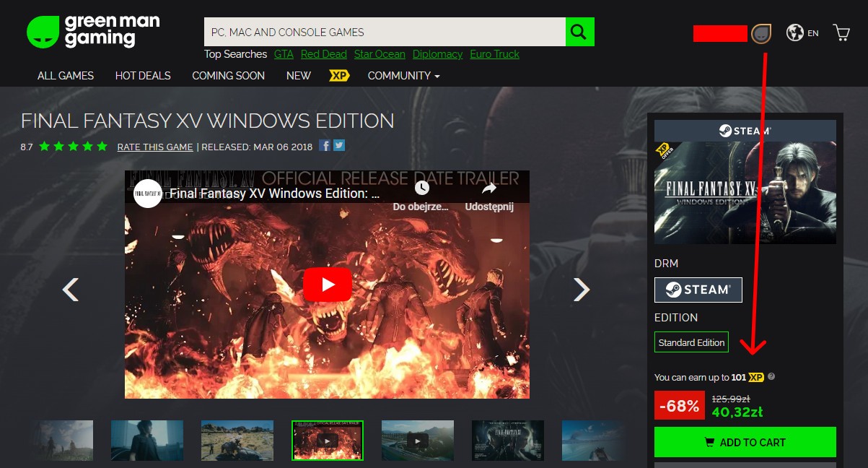Screen dimensions: 868x468
Task: Open the New menu item
Action: (x=298, y=75)
